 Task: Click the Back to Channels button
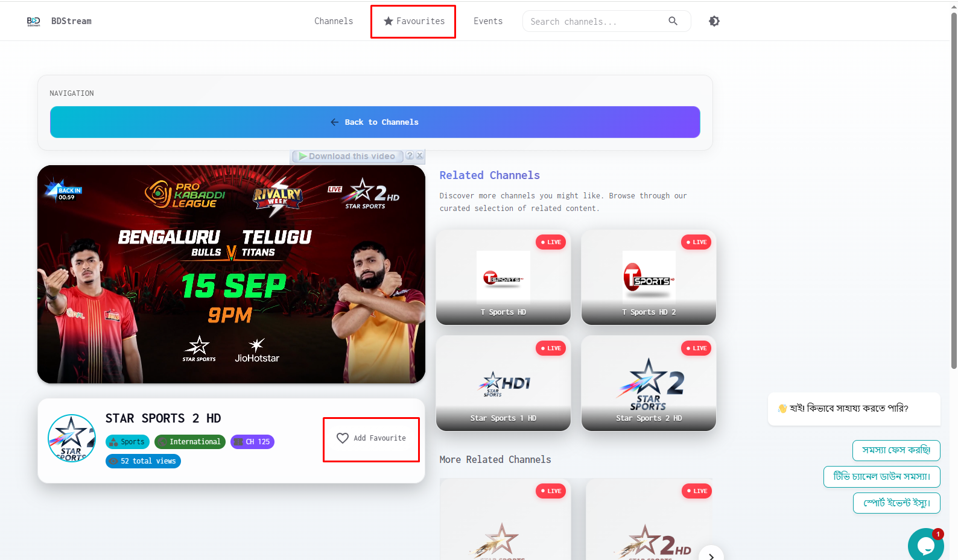point(375,122)
